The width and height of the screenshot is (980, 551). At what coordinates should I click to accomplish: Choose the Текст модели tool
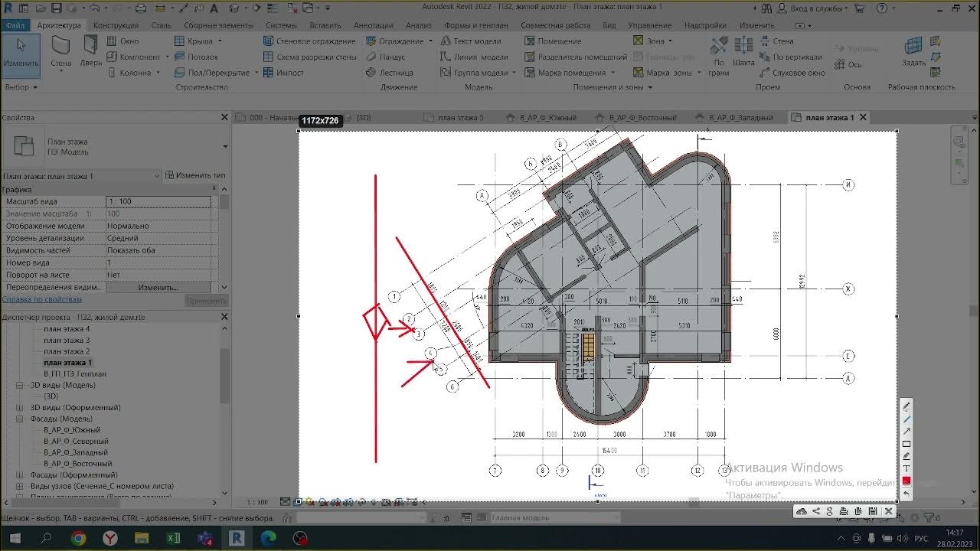tap(470, 41)
